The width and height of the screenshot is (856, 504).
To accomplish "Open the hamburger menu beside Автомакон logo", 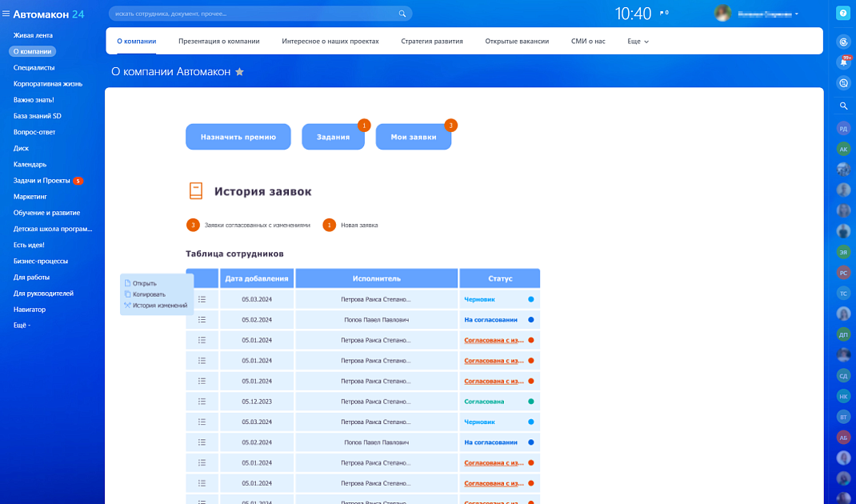I will [6, 14].
